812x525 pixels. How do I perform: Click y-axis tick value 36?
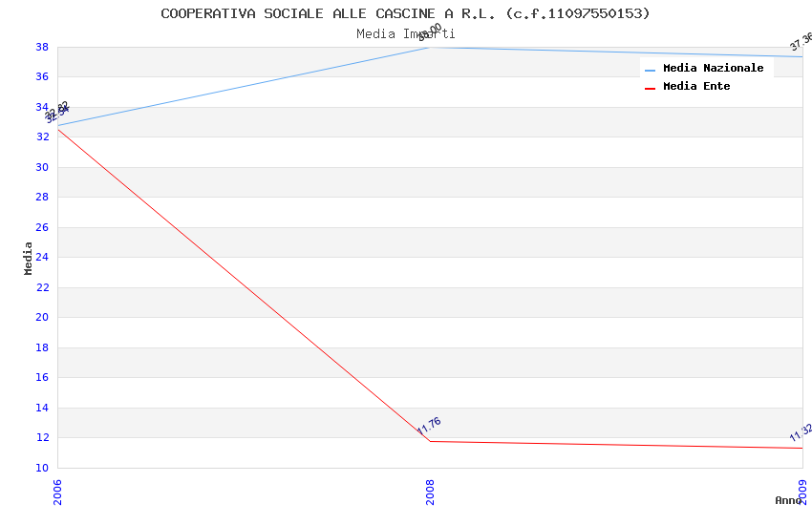tap(42, 76)
